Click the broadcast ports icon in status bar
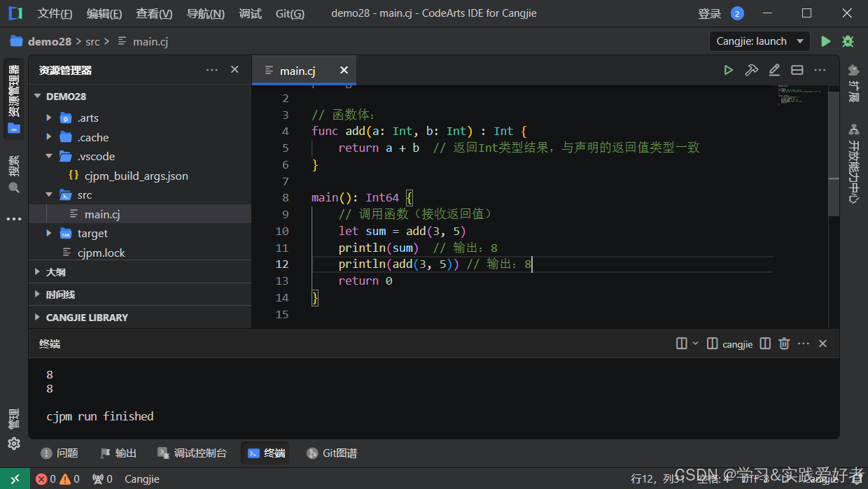The width and height of the screenshot is (868, 489). click(x=102, y=479)
